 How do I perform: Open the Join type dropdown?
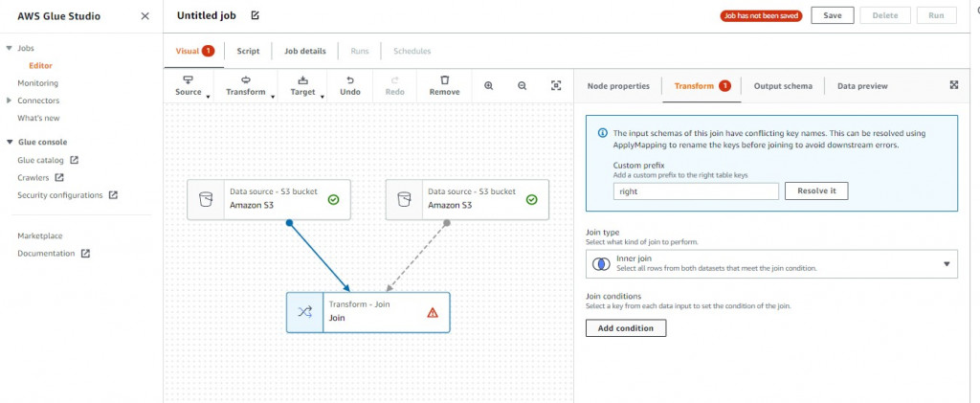(771, 263)
